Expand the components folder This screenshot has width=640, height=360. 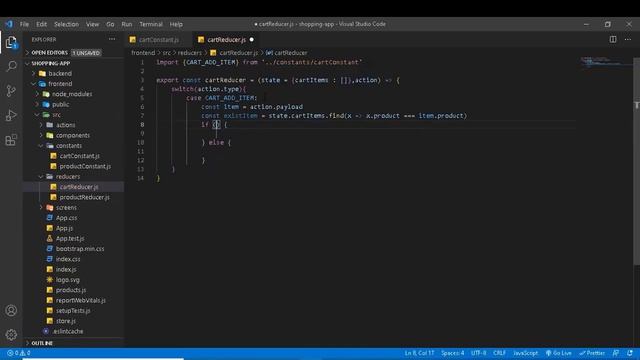[72, 135]
